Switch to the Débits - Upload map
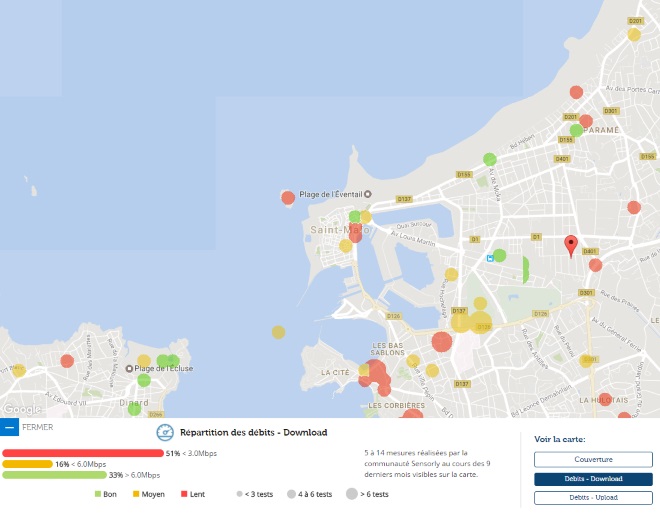 [x=593, y=498]
